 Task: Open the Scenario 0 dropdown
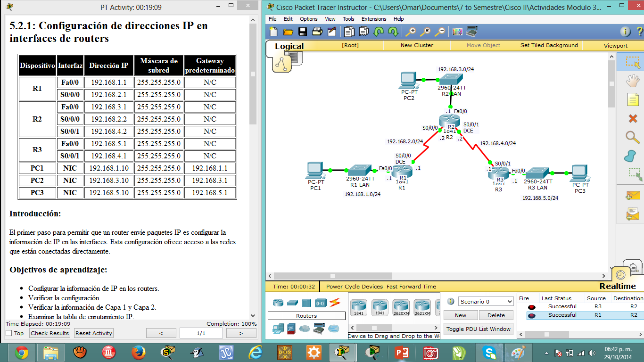[x=485, y=301]
